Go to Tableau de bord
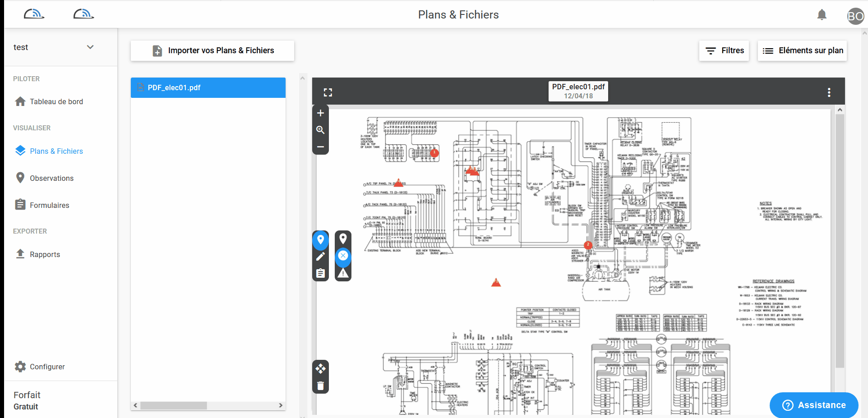 pyautogui.click(x=56, y=102)
